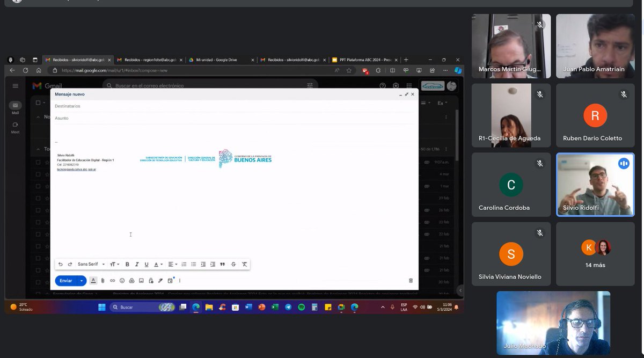
Task: Tick the checkbox of the 29 feb email
Action: pyautogui.click(x=38, y=198)
